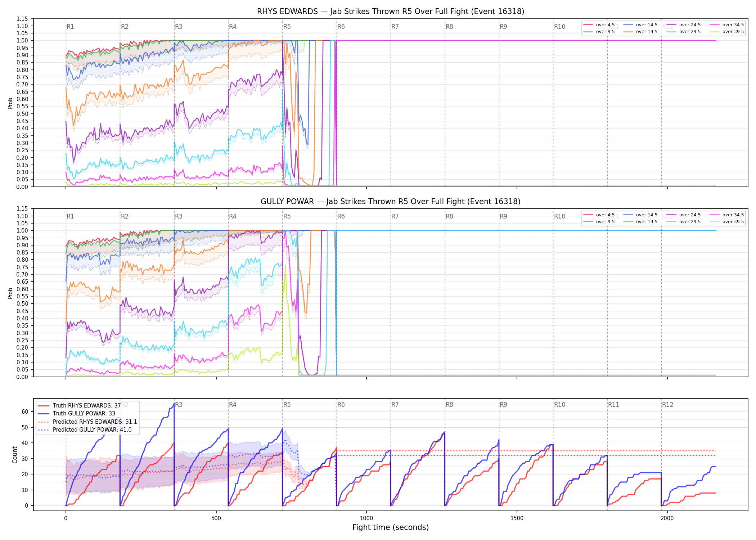Click the RHYS EDWARDS chart title
Image resolution: width=756 pixels, height=540 pixels.
(391, 12)
